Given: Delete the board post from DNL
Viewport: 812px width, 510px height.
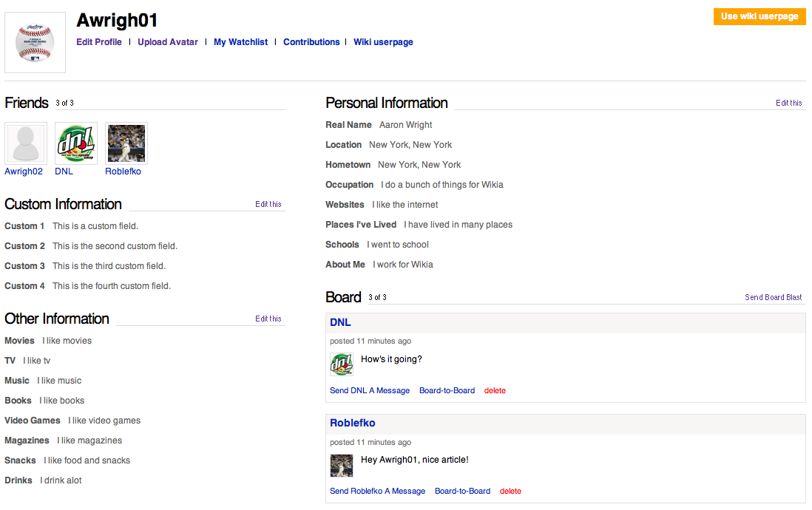Looking at the screenshot, I should tap(495, 391).
